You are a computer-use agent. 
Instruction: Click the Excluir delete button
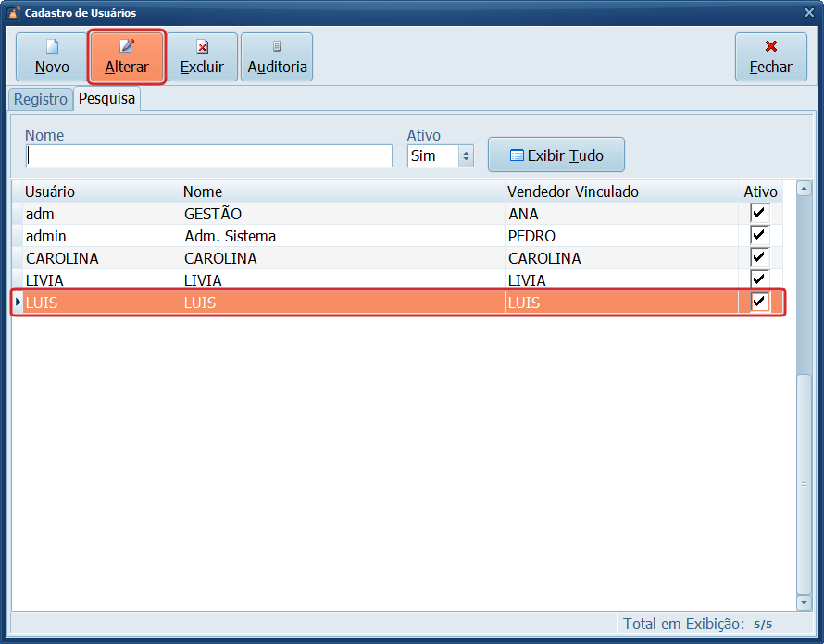click(202, 57)
